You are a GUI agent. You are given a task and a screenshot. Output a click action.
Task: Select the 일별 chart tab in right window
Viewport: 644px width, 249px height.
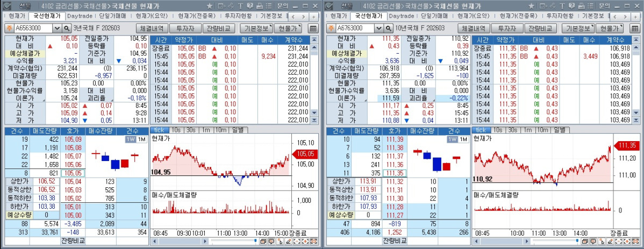pyautogui.click(x=560, y=130)
